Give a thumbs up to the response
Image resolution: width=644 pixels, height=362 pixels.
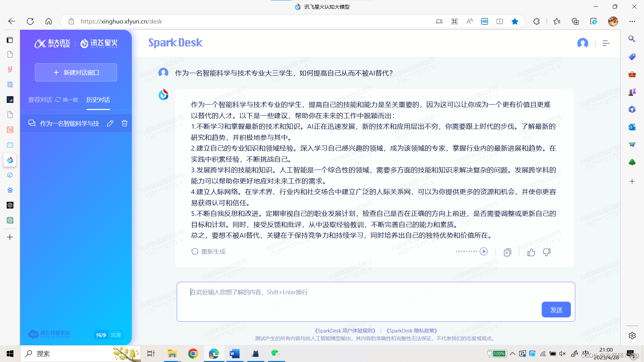531,252
